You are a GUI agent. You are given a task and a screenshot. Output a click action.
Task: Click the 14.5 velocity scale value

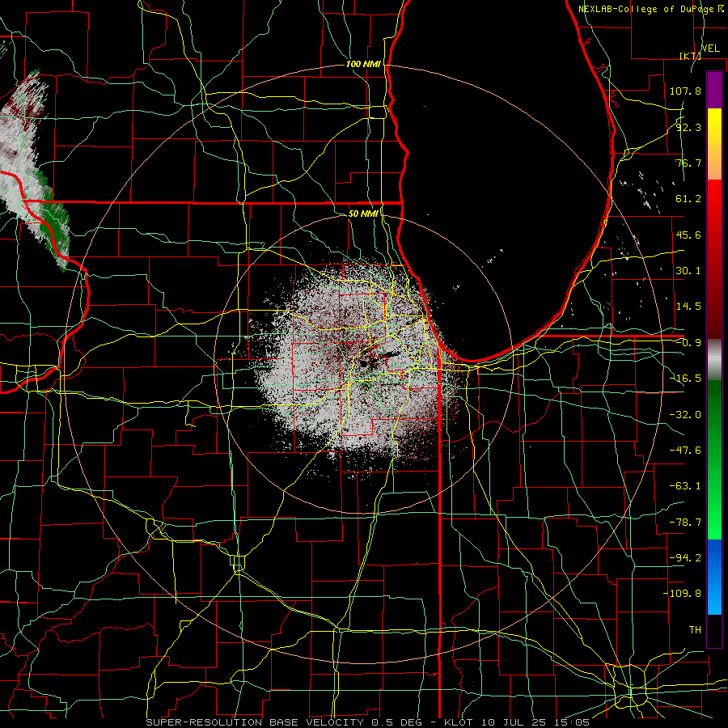[x=688, y=307]
